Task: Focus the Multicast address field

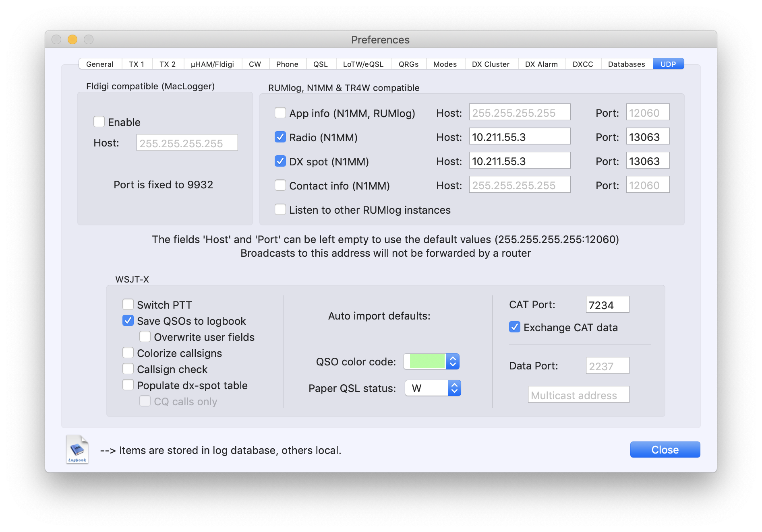Action: [578, 395]
